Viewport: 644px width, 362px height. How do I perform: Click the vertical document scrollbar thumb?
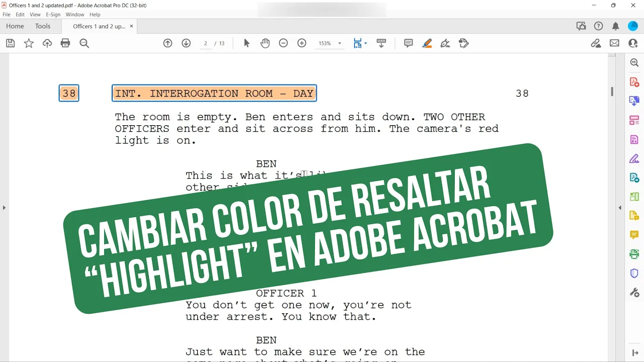[612, 92]
